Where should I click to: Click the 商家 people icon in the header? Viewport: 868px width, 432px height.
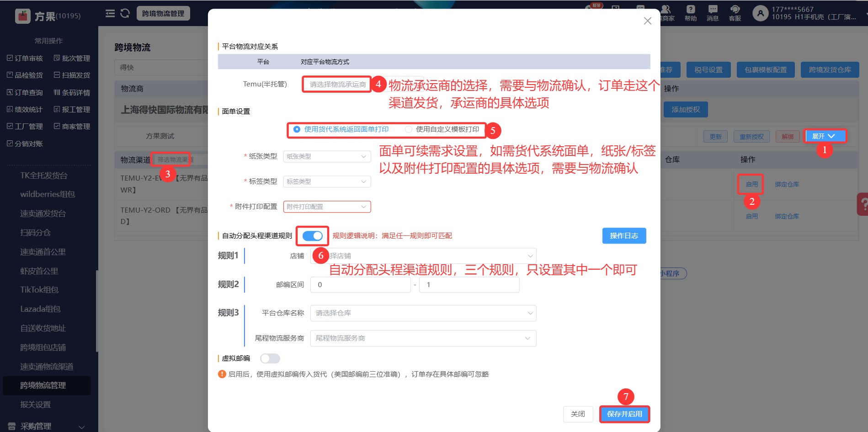pyautogui.click(x=666, y=10)
